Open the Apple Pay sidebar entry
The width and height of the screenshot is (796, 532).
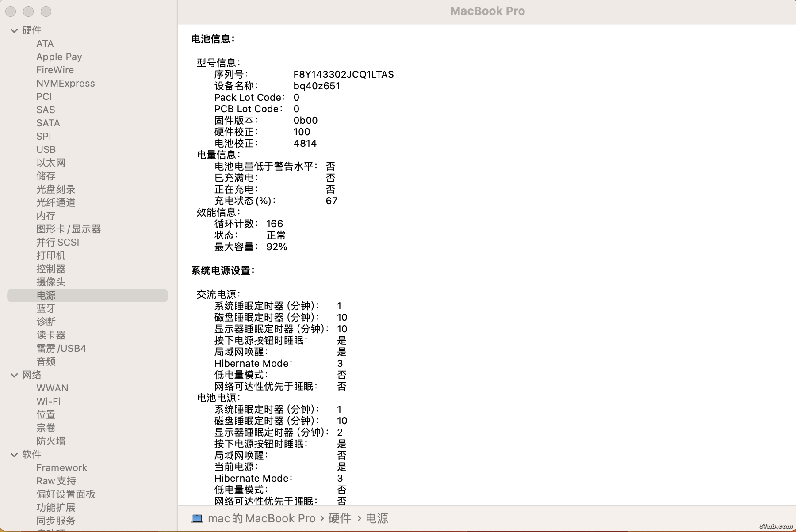59,57
